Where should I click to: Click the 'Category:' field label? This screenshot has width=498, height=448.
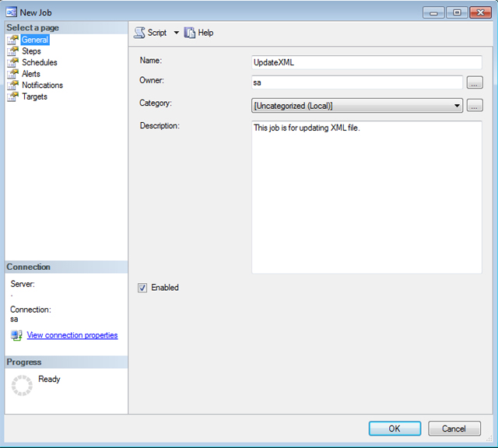click(156, 103)
